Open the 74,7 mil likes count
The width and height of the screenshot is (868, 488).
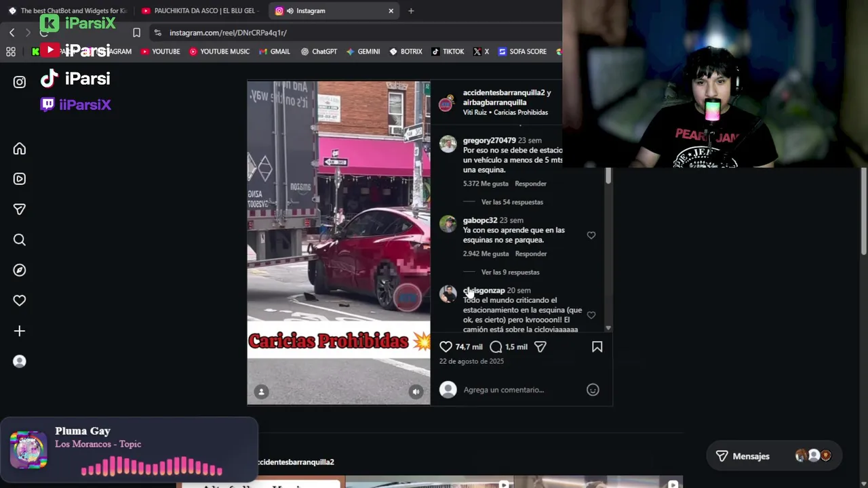[469, 347]
